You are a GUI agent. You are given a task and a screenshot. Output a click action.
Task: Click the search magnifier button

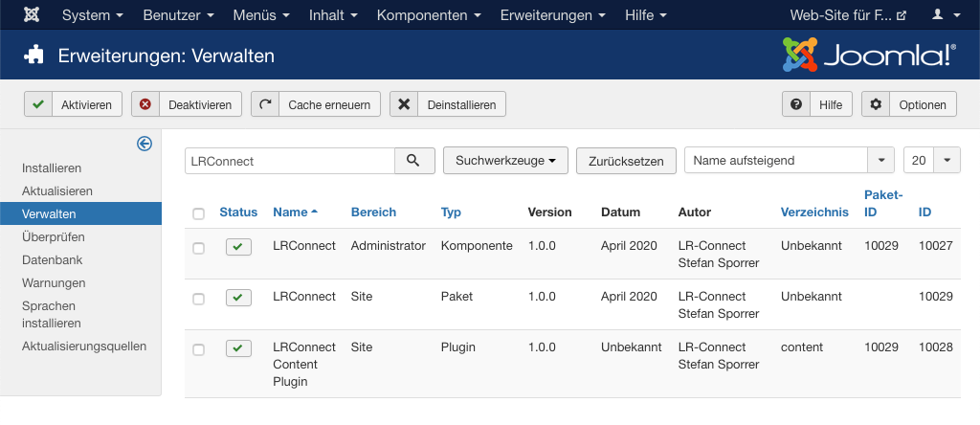[x=414, y=161]
